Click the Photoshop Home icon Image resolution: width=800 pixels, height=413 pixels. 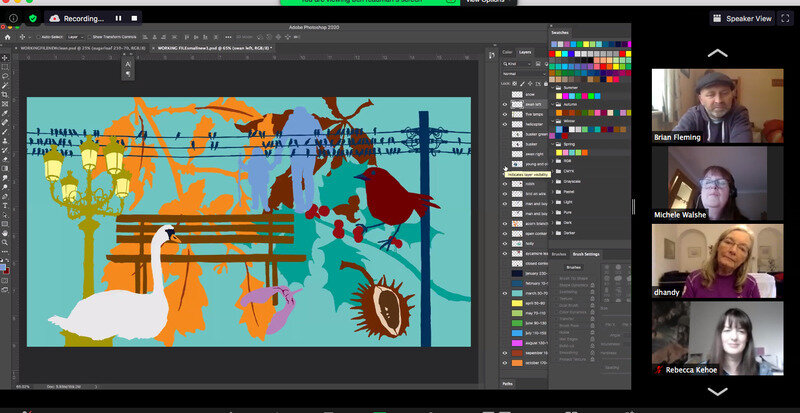coord(5,36)
